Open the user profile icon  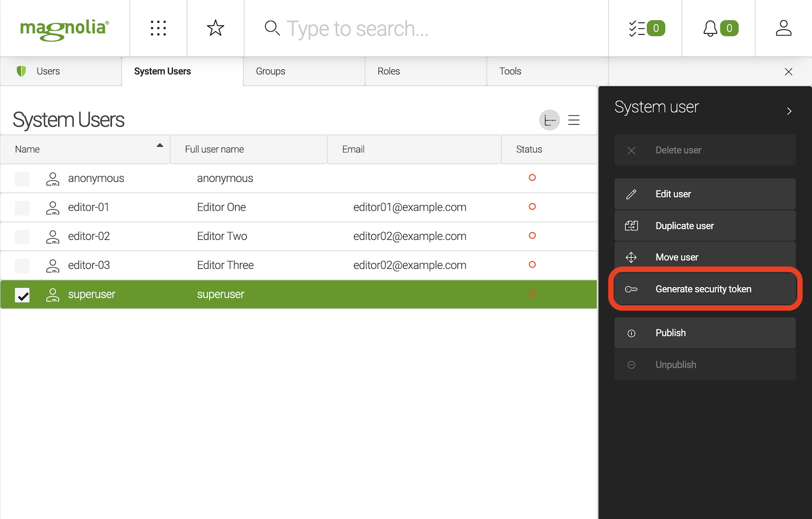click(x=783, y=28)
